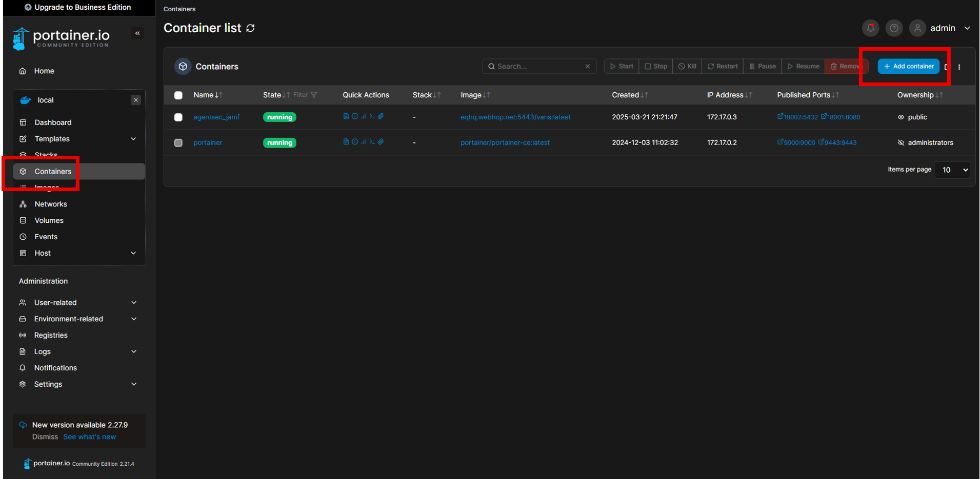980x479 pixels.
Task: Expand the Settings sidebar section
Action: [x=133, y=384]
